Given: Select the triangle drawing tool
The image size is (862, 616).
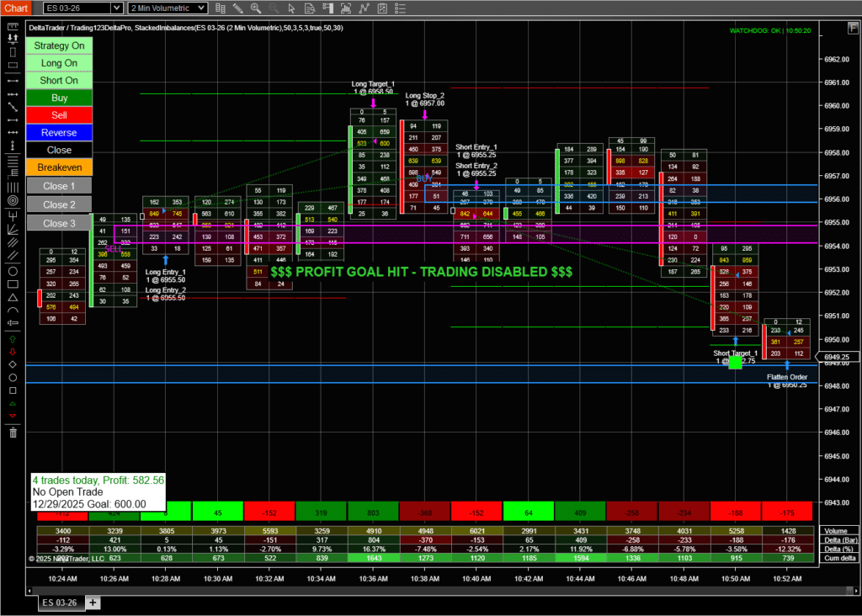Looking at the screenshot, I should pyautogui.click(x=13, y=297).
